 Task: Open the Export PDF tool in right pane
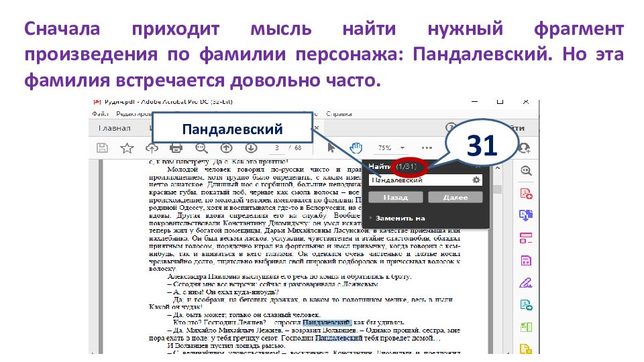pyautogui.click(x=526, y=215)
